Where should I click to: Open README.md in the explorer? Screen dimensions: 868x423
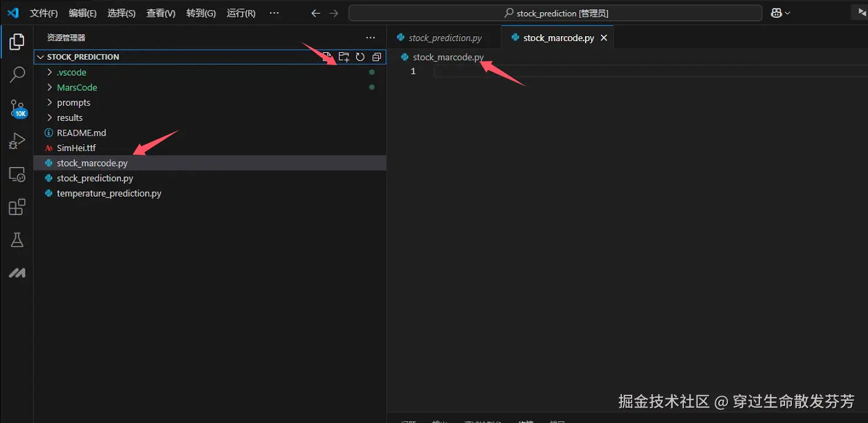click(x=210, y=133)
